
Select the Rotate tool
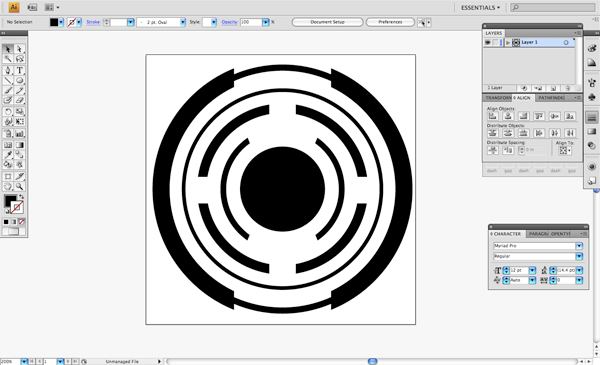[8, 111]
